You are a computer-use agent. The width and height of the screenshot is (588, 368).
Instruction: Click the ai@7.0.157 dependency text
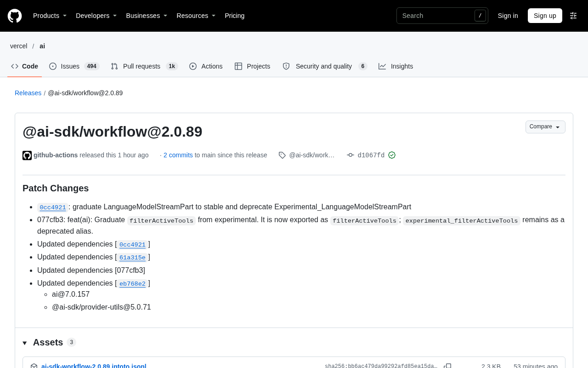pyautogui.click(x=71, y=294)
